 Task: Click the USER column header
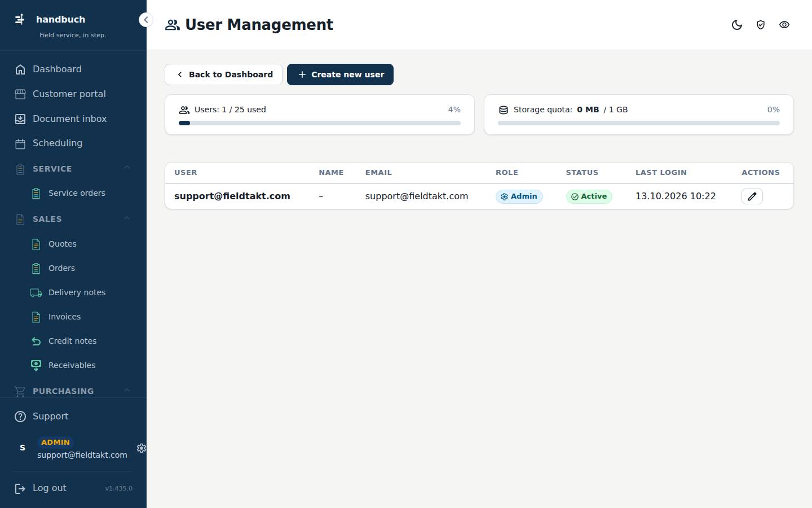pos(186,173)
